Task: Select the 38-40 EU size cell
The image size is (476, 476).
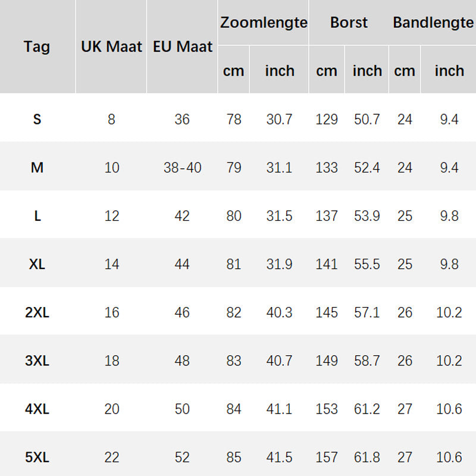Action: tap(183, 167)
